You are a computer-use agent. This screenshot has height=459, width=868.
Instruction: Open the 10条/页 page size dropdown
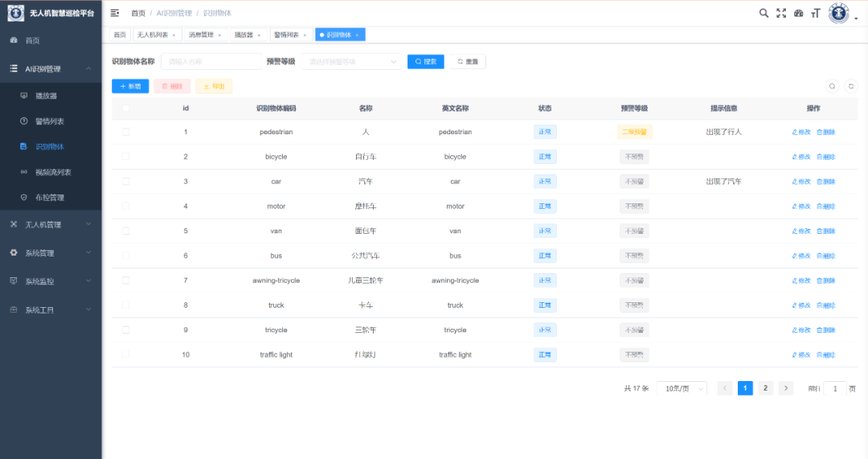point(682,389)
